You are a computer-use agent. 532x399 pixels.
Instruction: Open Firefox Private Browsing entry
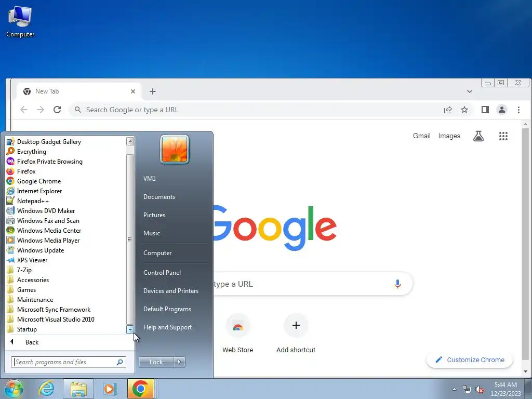(49, 162)
